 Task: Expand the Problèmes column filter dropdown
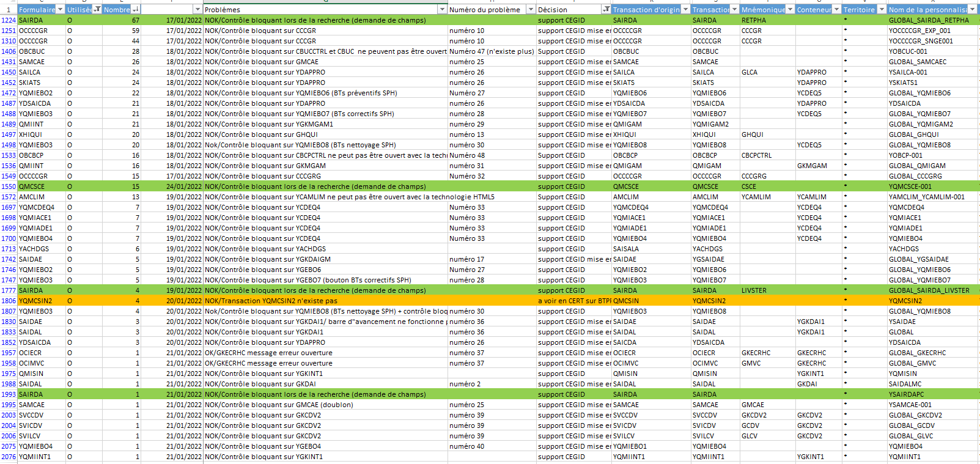tap(442, 9)
